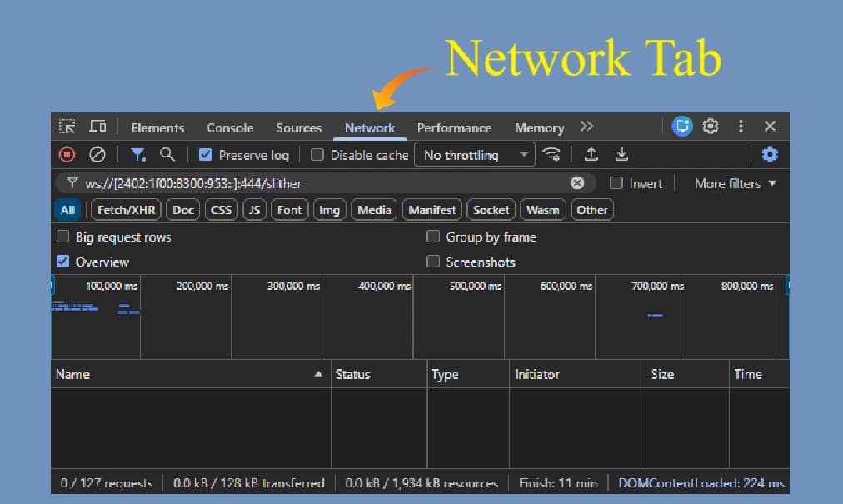Open DevTools settings gear
The image size is (843, 504).
pos(711,126)
